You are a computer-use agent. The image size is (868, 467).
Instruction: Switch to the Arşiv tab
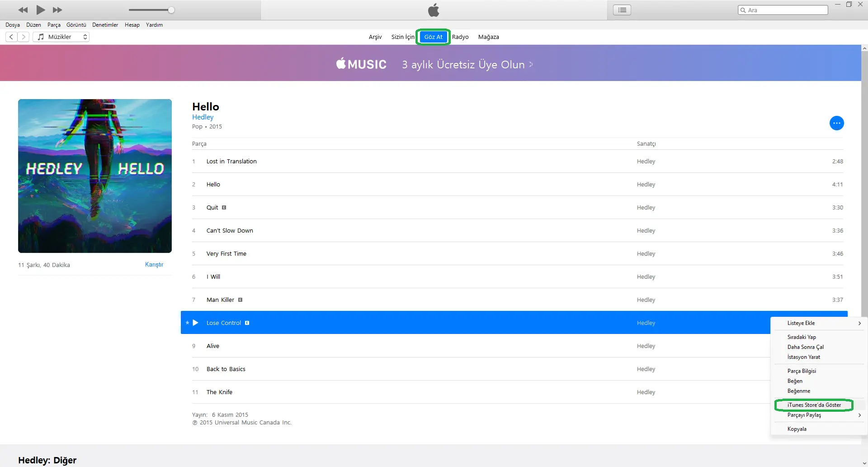(375, 37)
